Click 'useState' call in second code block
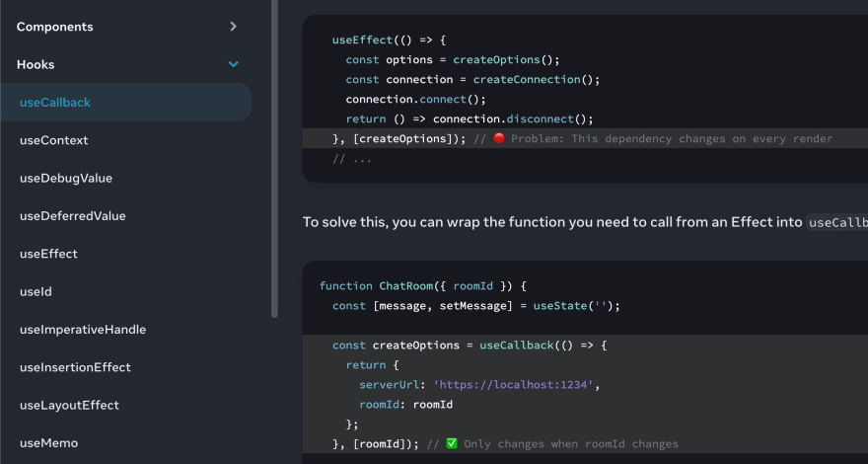 559,305
